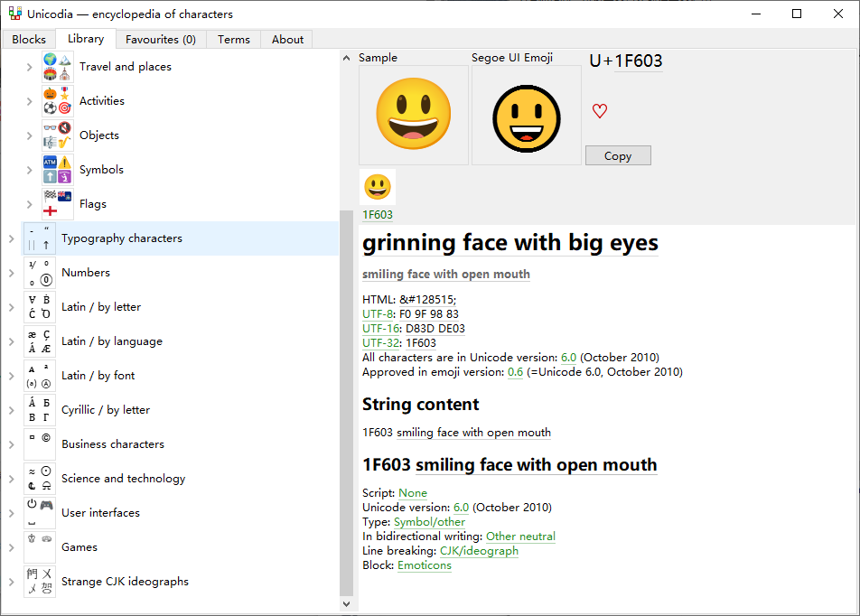Click the Strange CJK ideographs icon
Image resolution: width=860 pixels, height=616 pixels.
(x=40, y=582)
